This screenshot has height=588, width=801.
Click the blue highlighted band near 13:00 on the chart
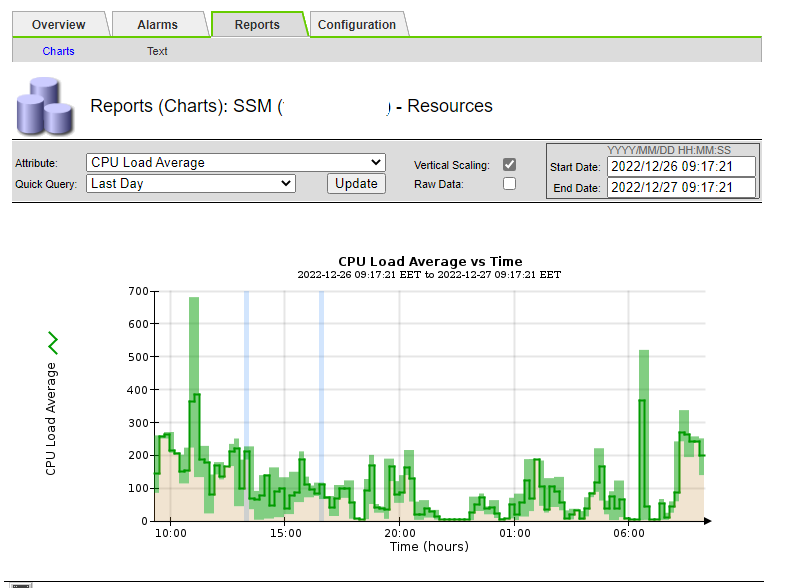click(x=244, y=400)
